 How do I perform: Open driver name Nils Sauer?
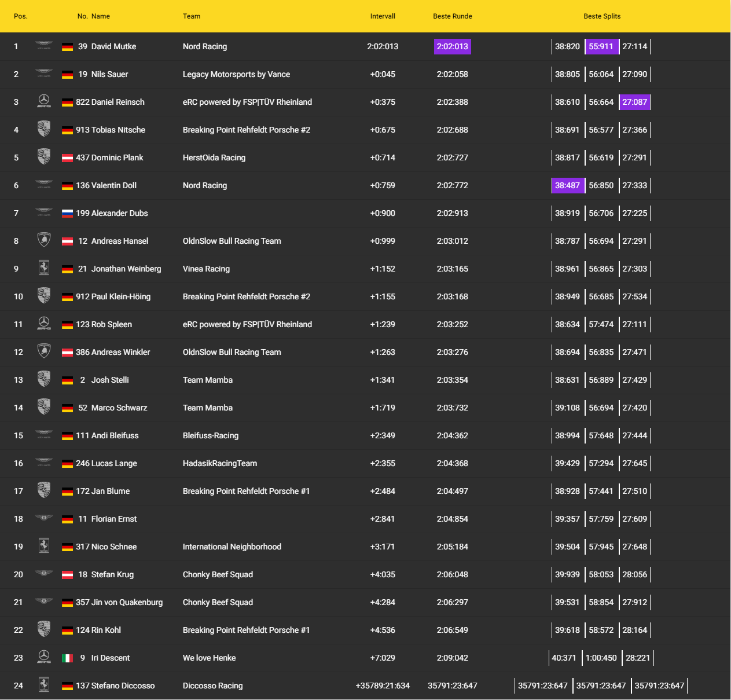pyautogui.click(x=109, y=74)
